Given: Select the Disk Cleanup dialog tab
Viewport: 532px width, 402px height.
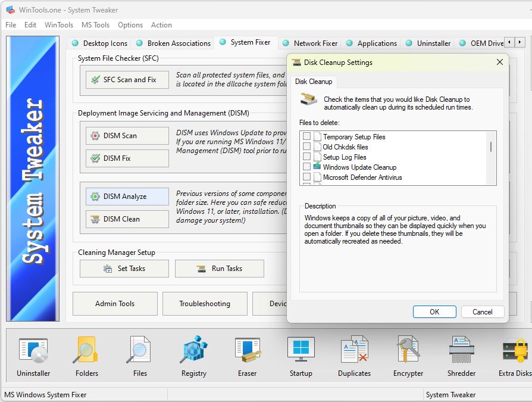Looking at the screenshot, I should [x=314, y=82].
